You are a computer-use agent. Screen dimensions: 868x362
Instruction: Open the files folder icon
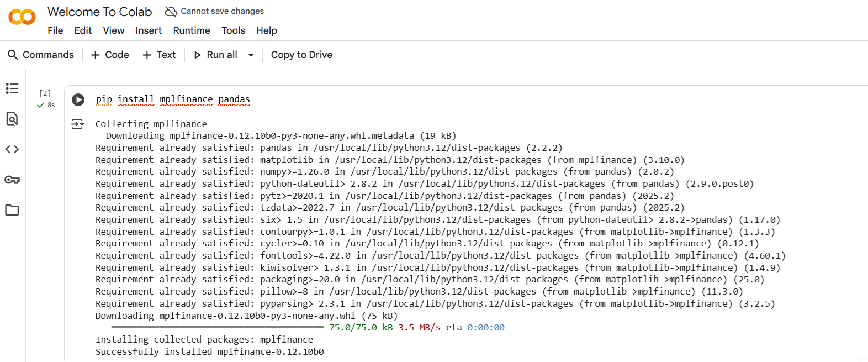pos(12,210)
